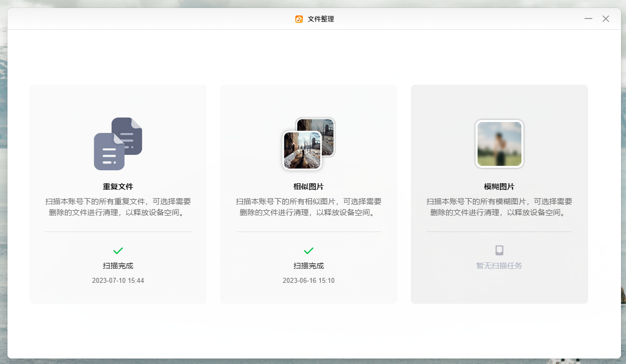Click the 暂无扫描任务 status text
Viewport: 626px width, 364px height.
[x=499, y=266]
